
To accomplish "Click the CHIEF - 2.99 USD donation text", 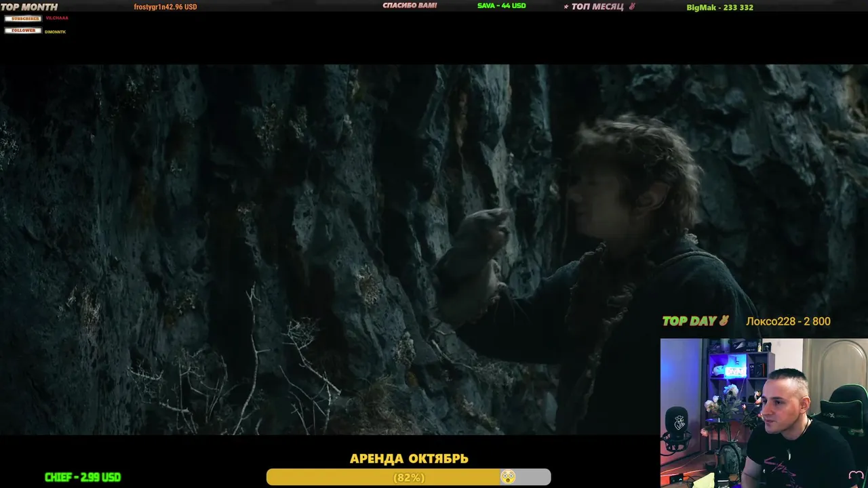I will tap(83, 477).
